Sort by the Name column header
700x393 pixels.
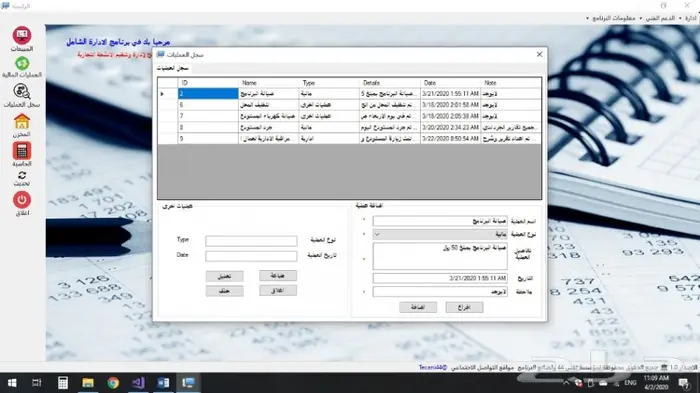click(269, 83)
